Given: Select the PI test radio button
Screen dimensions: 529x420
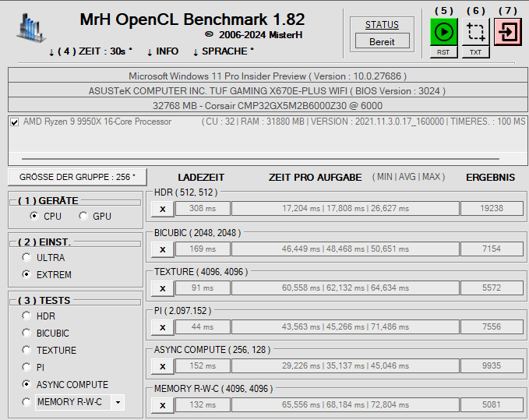Looking at the screenshot, I should pos(26,367).
